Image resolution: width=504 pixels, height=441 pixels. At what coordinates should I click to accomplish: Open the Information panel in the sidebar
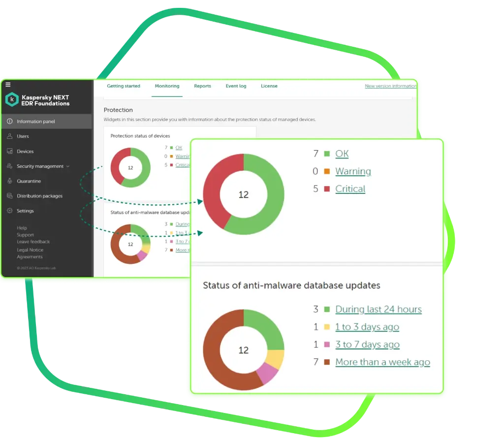pos(35,121)
